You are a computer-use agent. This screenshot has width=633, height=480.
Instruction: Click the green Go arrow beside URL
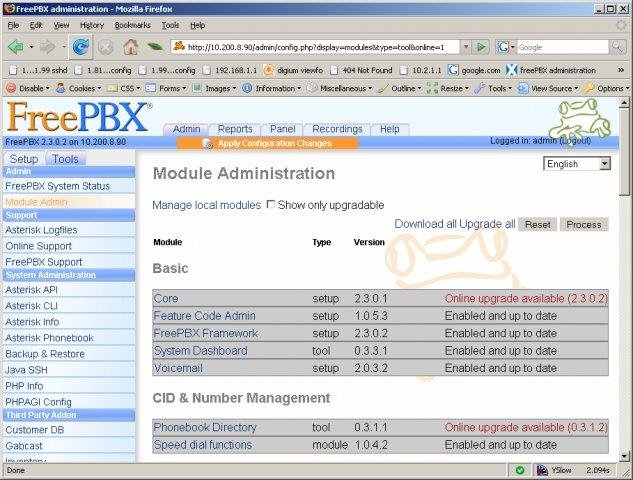point(481,47)
